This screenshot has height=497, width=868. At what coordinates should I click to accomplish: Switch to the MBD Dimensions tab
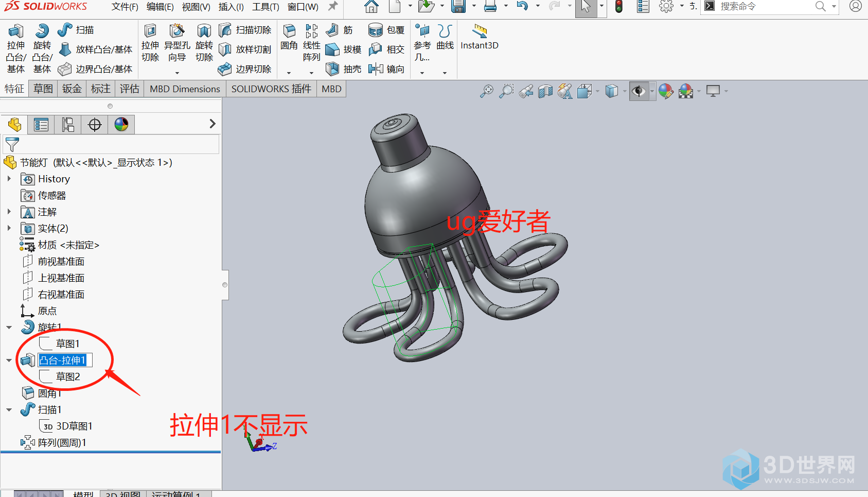coord(185,89)
